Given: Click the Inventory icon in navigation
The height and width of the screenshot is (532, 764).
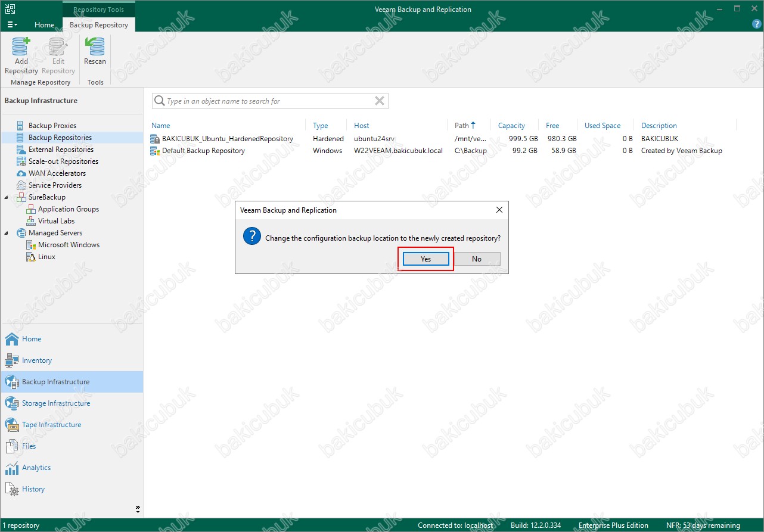Looking at the screenshot, I should point(12,360).
